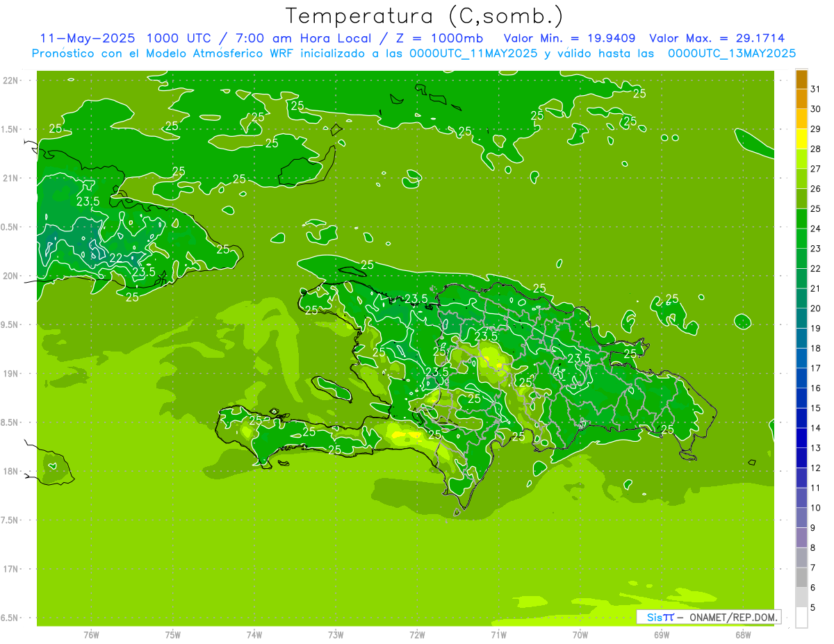This screenshot has width=834, height=644.
Task: Click the "71W" longitude label
Action: (498, 635)
